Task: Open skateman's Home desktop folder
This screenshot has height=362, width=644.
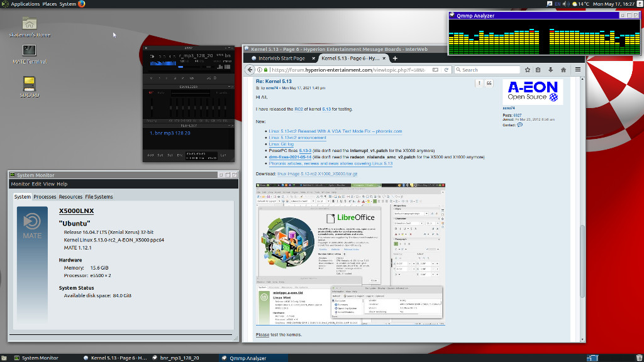Action: coord(30,27)
